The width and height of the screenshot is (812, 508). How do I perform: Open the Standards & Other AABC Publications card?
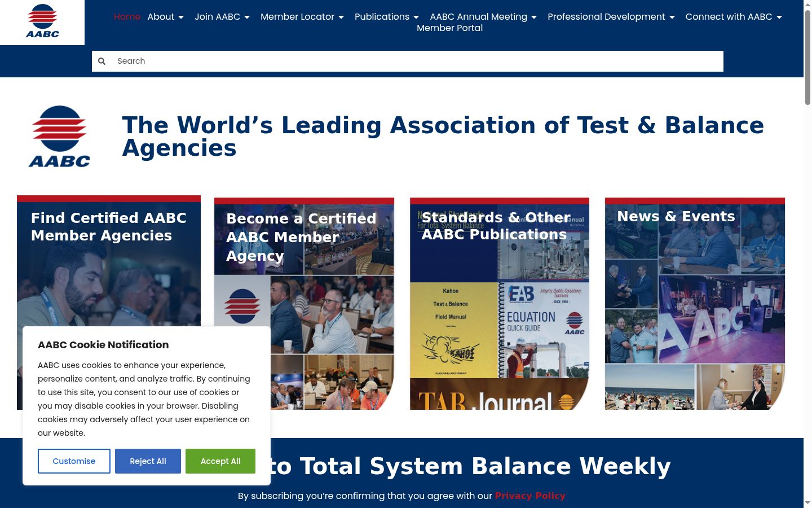tap(500, 304)
